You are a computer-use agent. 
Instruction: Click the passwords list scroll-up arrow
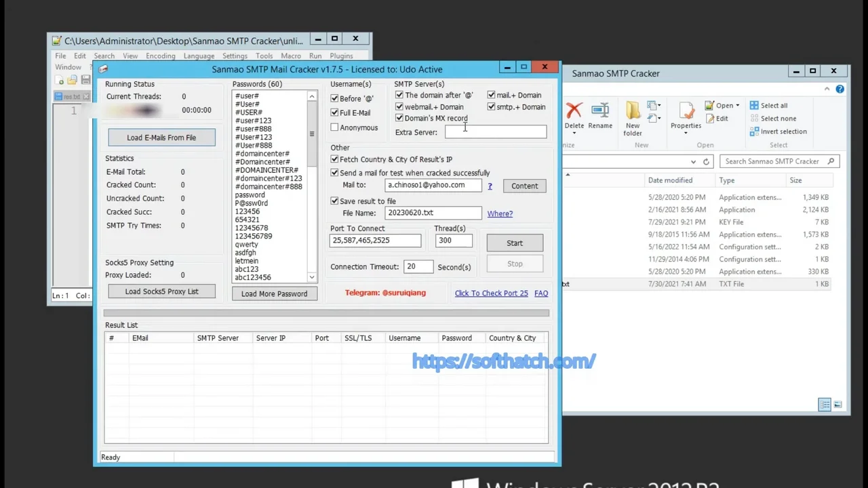coord(312,97)
